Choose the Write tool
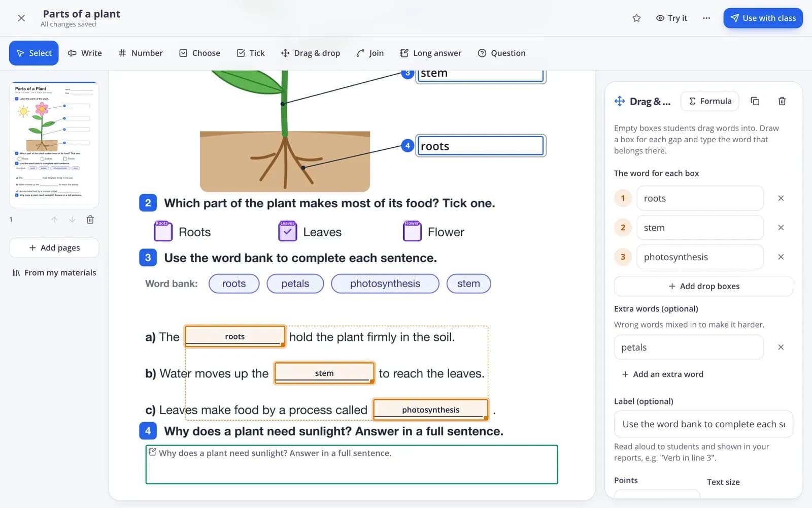This screenshot has width=812, height=508. coord(85,53)
